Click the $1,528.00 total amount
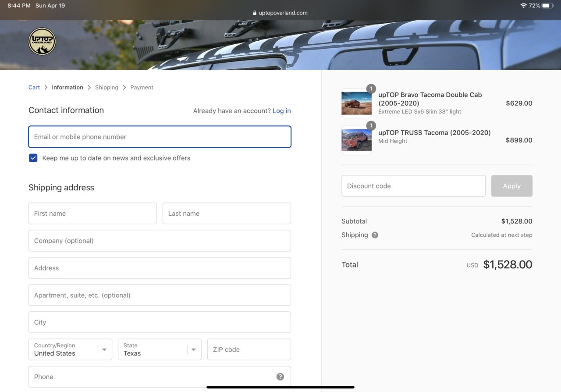The image size is (561, 392). click(x=508, y=264)
